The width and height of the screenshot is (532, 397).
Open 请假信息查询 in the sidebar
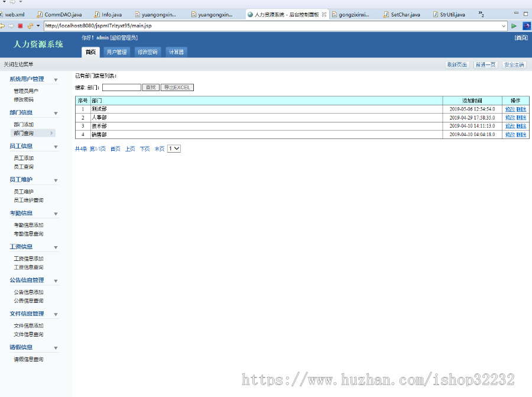(28, 359)
